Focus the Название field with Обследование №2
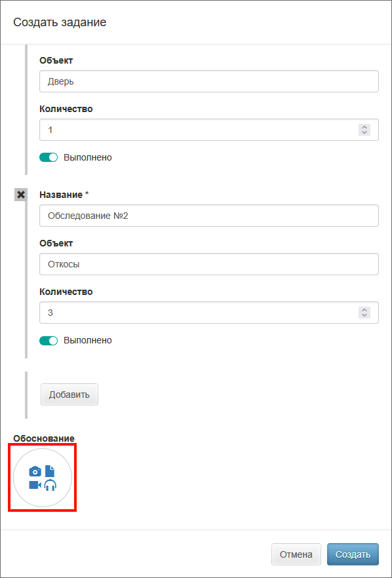392x578 pixels. coord(209,216)
